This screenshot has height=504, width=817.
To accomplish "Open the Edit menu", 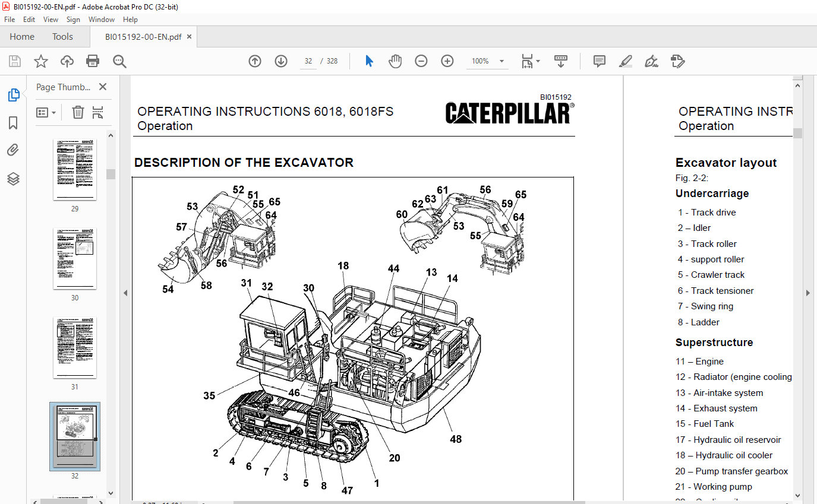I will click(29, 20).
